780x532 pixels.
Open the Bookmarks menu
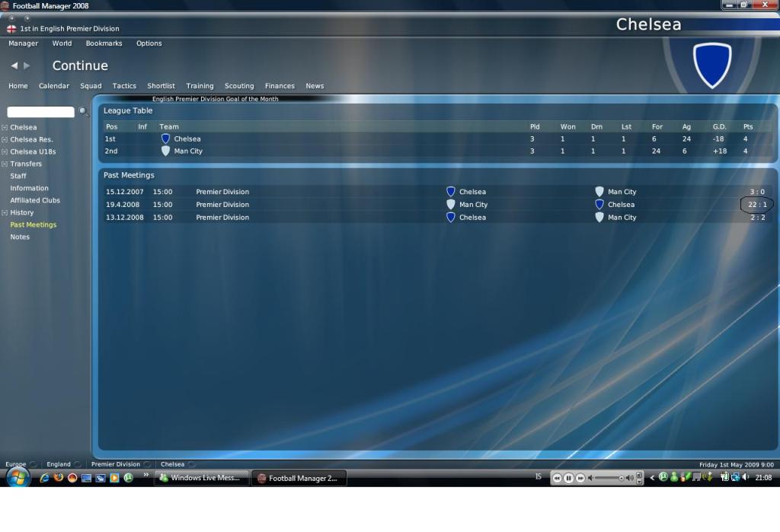tap(104, 43)
